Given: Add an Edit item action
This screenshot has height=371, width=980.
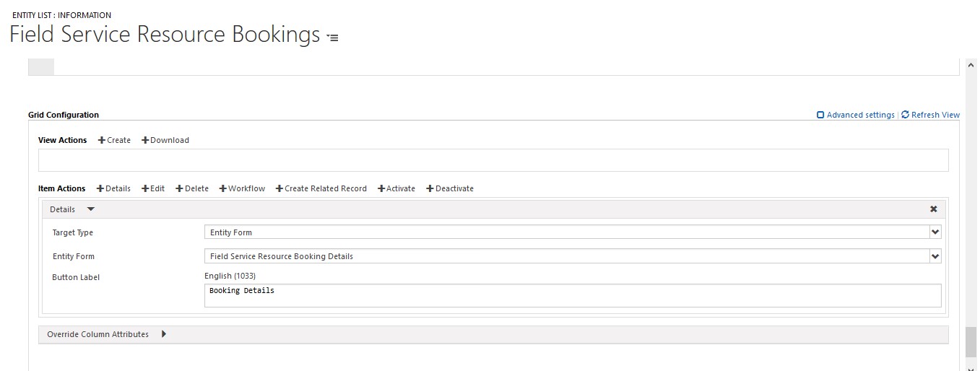Looking at the screenshot, I should (153, 188).
